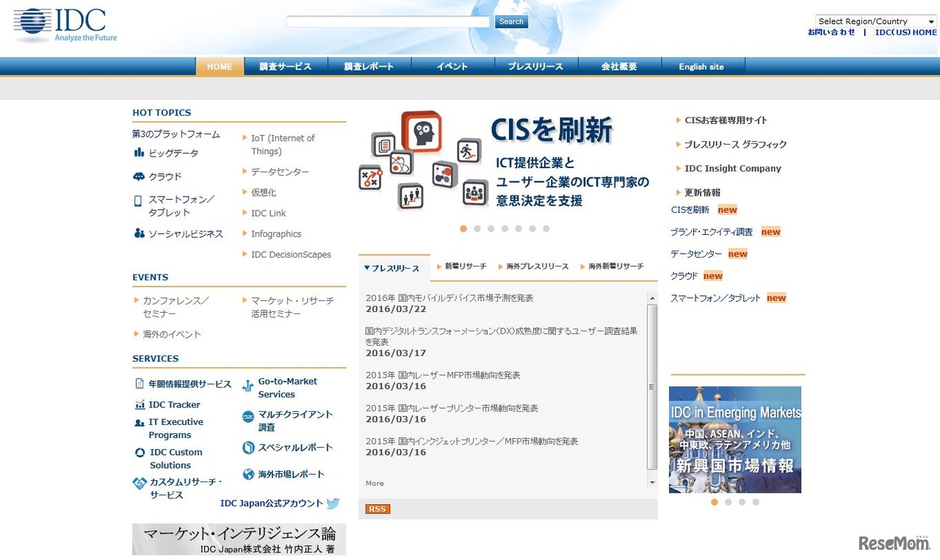The width and height of the screenshot is (940, 560).
Task: Open the イベント menu item
Action: coord(452,66)
